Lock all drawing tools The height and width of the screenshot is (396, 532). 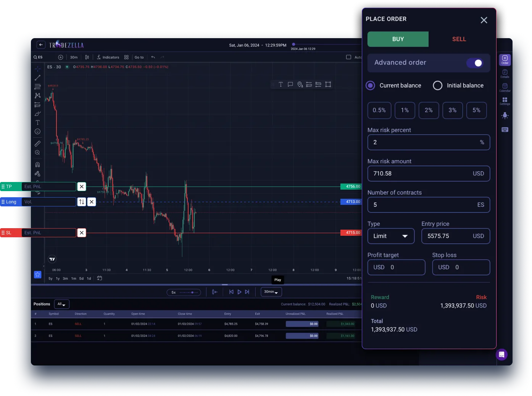click(x=37, y=174)
